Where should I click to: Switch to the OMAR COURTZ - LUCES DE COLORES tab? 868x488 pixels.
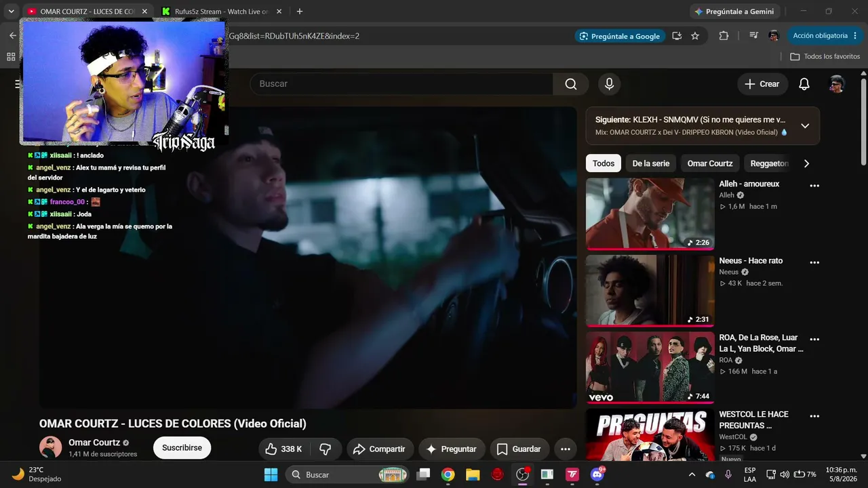[x=87, y=12]
